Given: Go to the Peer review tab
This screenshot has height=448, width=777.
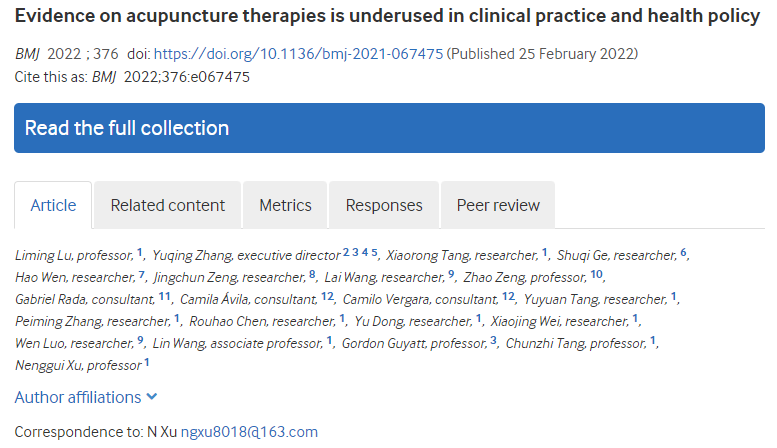Looking at the screenshot, I should pos(498,205).
